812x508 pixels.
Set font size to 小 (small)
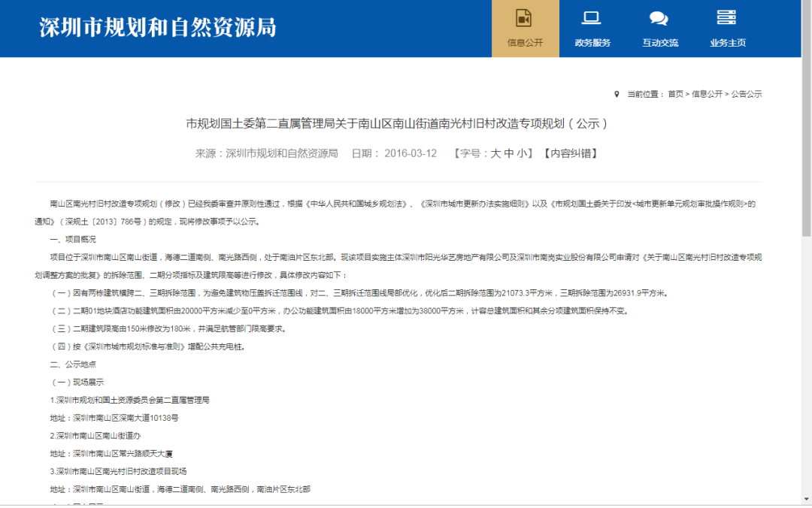(522, 153)
